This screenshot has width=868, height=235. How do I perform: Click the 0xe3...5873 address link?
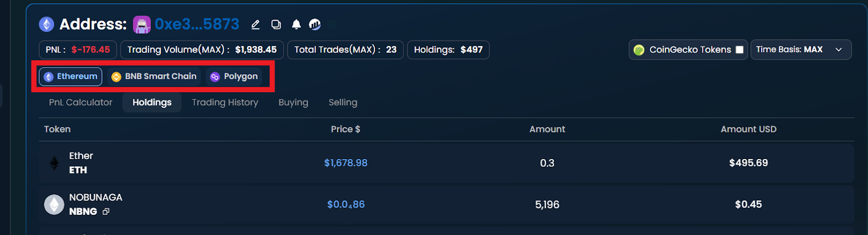click(197, 24)
